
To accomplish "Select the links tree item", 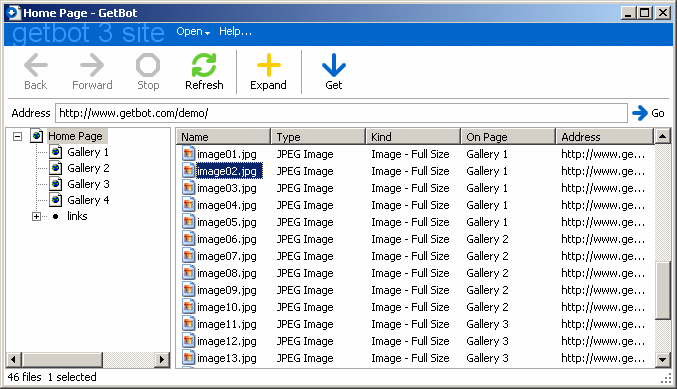I will 77,216.
